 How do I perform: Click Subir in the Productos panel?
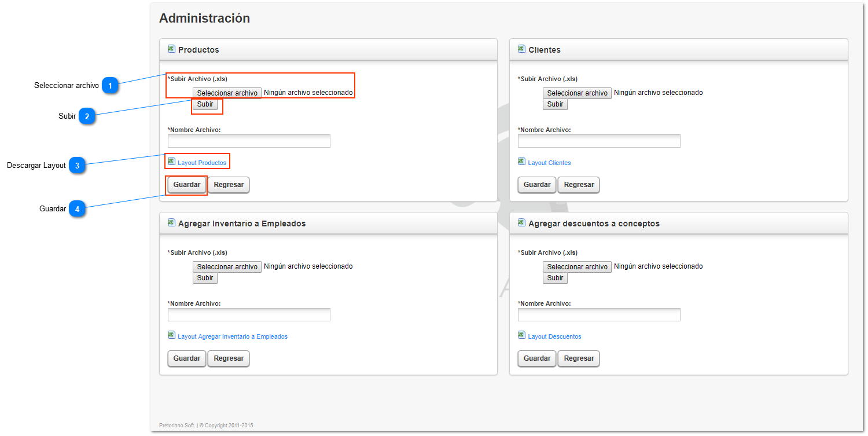coord(205,104)
